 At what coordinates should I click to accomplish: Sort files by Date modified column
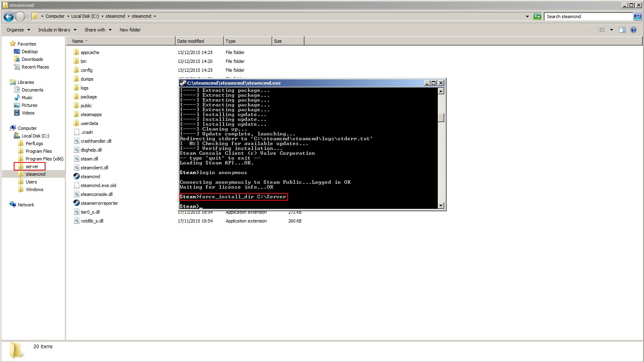point(199,41)
